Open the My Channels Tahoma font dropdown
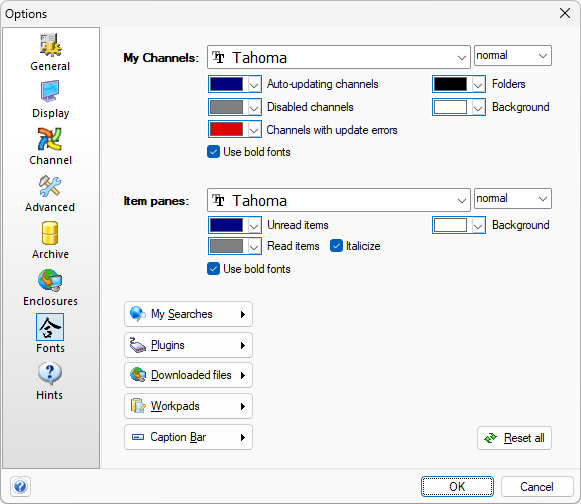Image resolution: width=581 pixels, height=504 pixels. [x=339, y=57]
